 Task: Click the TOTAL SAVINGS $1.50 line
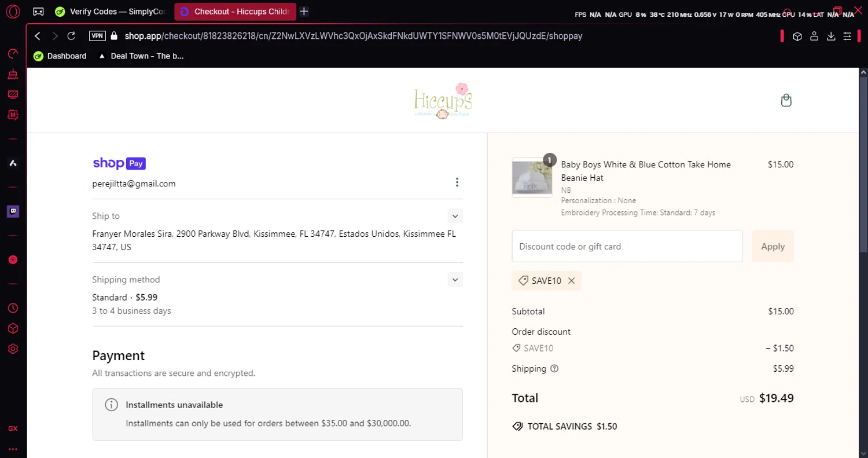coord(565,426)
